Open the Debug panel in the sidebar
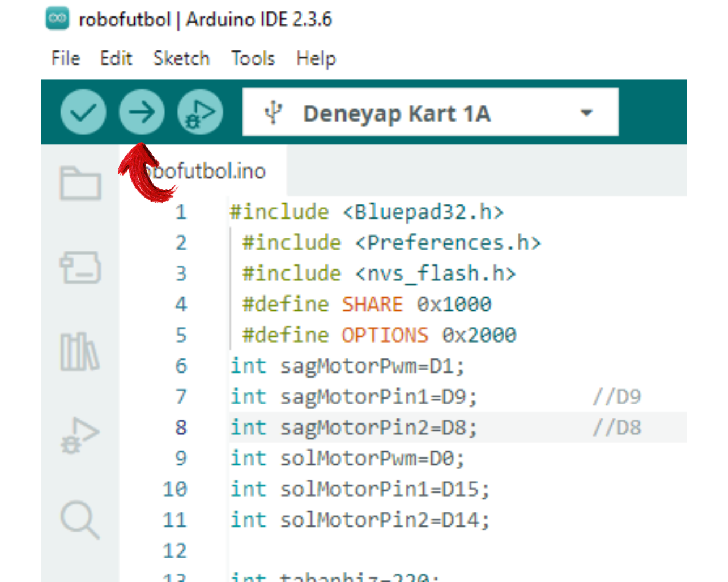This screenshot has width=728, height=582. (80, 435)
